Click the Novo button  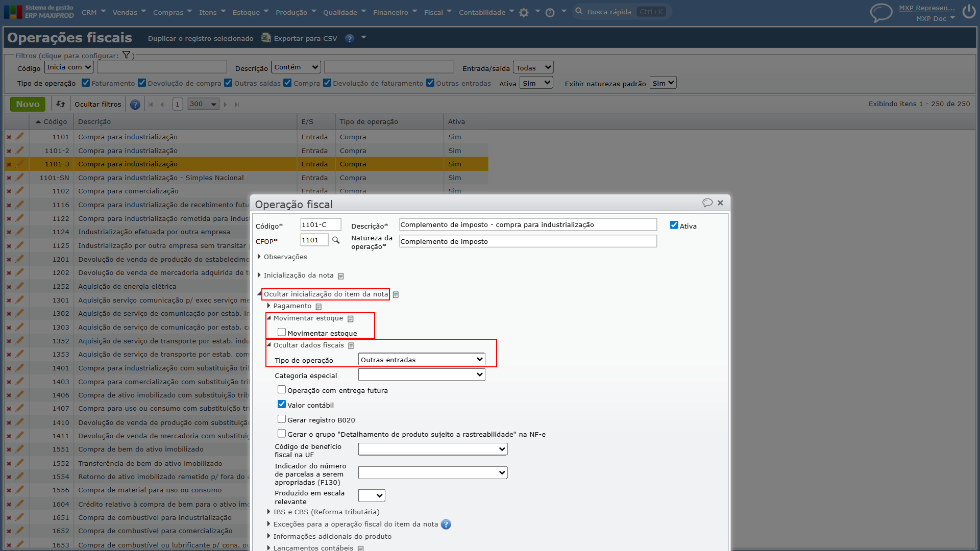pos(28,104)
